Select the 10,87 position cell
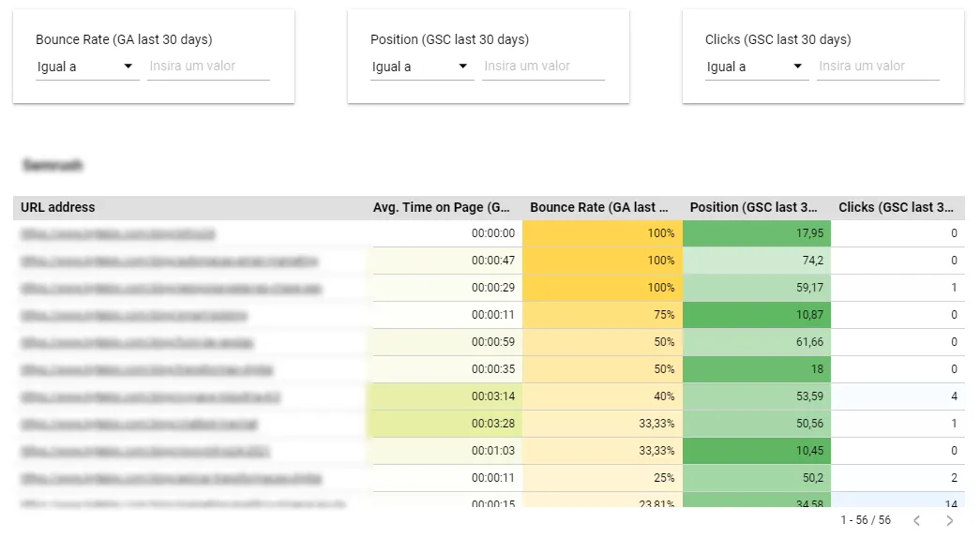 pyautogui.click(x=757, y=315)
